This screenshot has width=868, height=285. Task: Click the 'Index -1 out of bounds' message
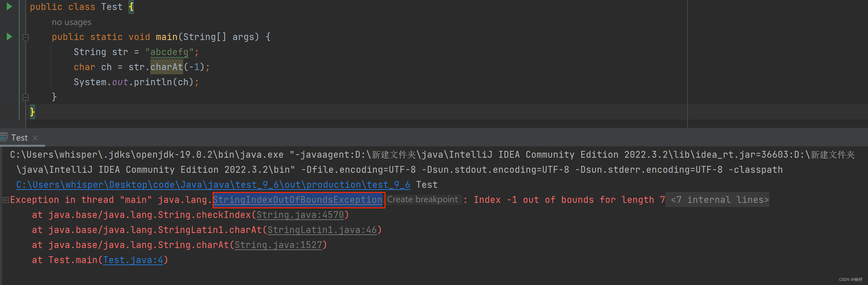click(569, 200)
